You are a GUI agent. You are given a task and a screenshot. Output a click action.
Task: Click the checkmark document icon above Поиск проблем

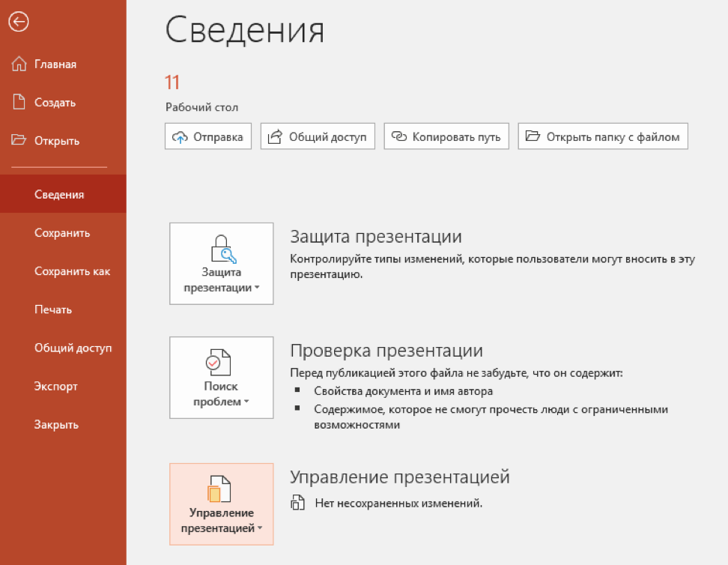coord(218,363)
